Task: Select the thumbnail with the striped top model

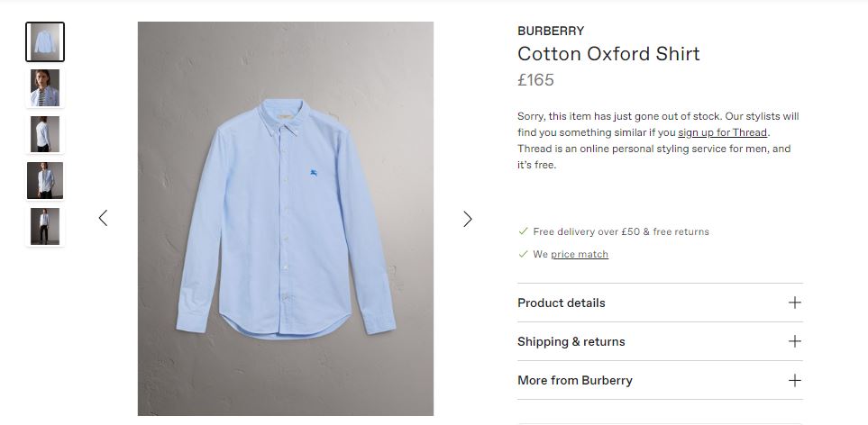Action: 45,88
